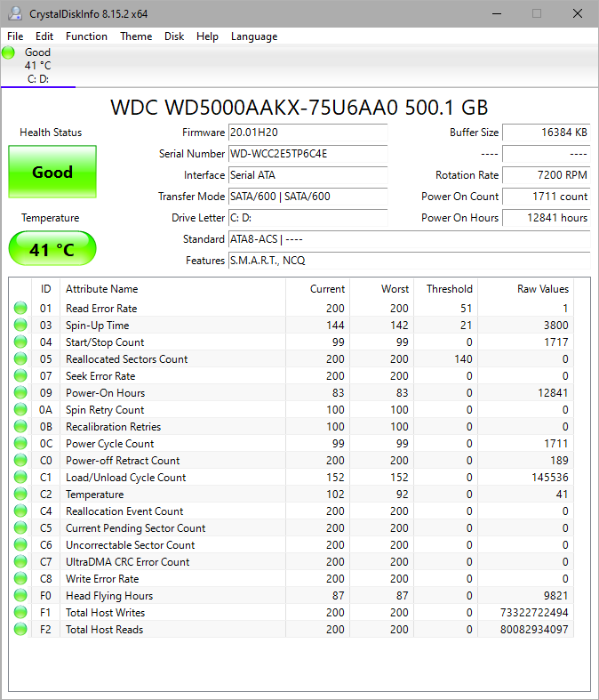This screenshot has height=700, width=599.
Task: Click status icon for Power-off Retract Count
Action: (x=20, y=460)
